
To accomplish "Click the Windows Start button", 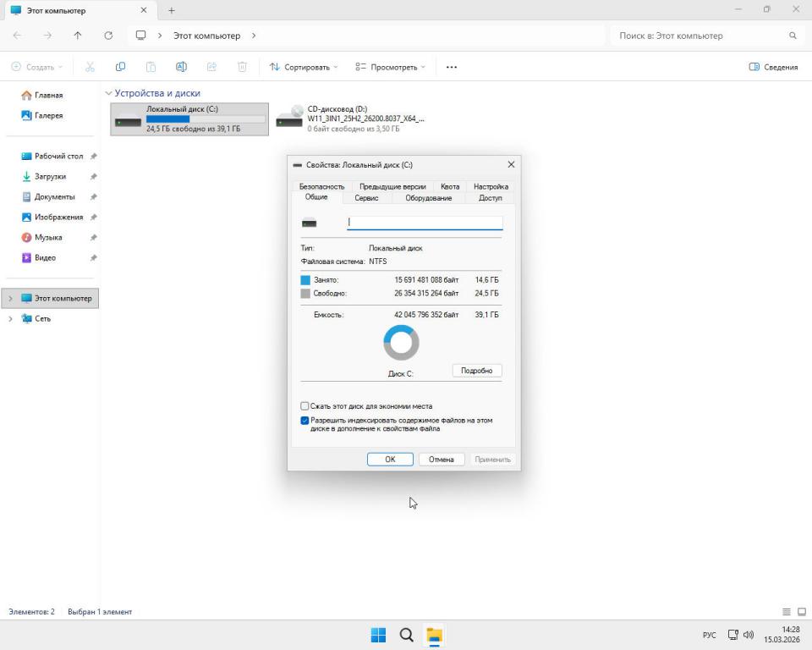I will click(x=378, y=635).
